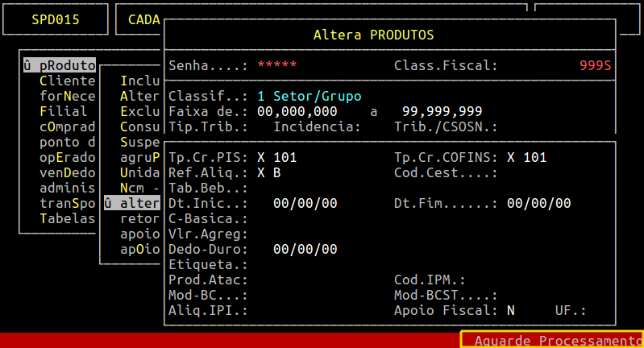Click the Faixa de start value 00,000,000
The image size is (644, 348).
297,111
